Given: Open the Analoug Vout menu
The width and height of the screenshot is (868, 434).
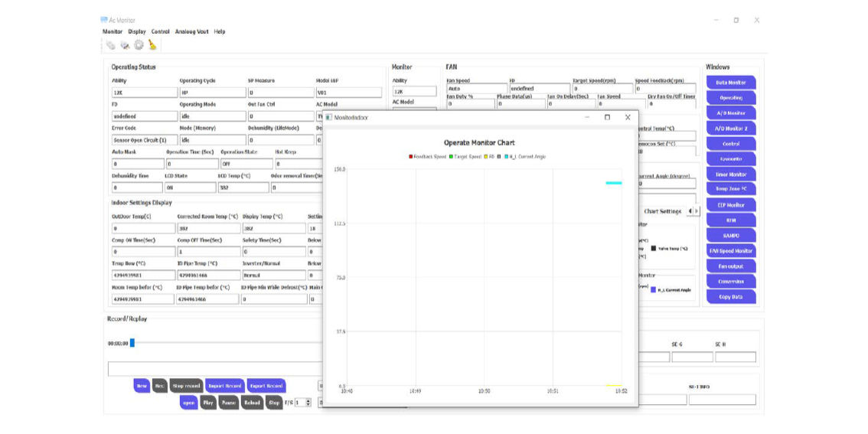Looking at the screenshot, I should (x=191, y=31).
